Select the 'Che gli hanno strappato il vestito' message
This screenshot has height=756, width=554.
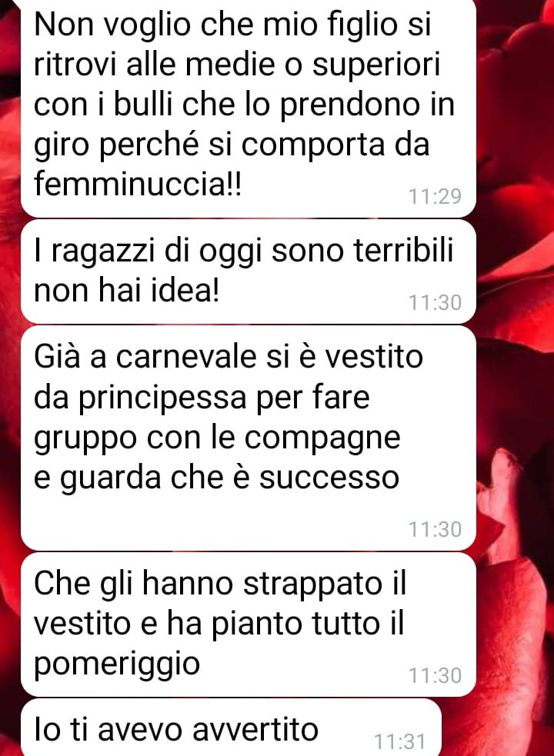coord(248,624)
